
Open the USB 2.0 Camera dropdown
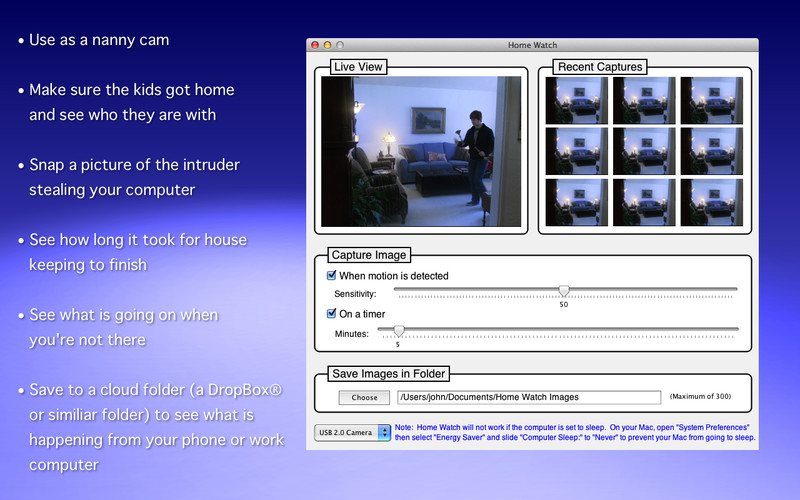pos(353,433)
